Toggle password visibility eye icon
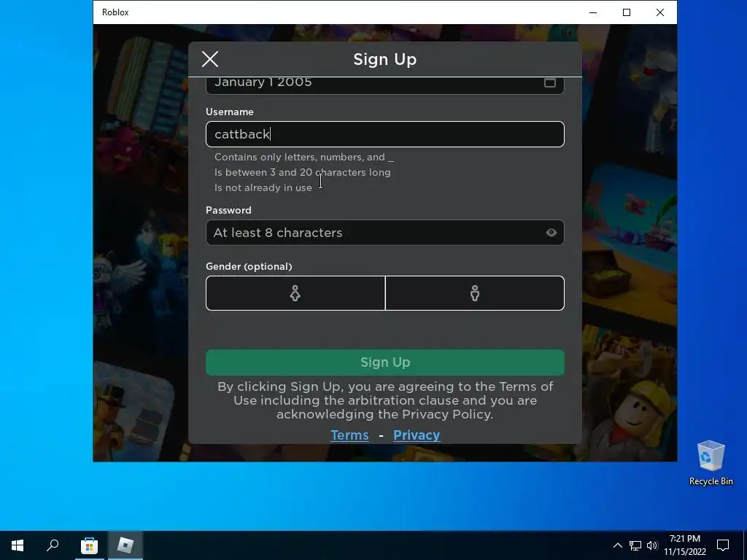Viewport: 747px width, 560px height. (x=551, y=233)
